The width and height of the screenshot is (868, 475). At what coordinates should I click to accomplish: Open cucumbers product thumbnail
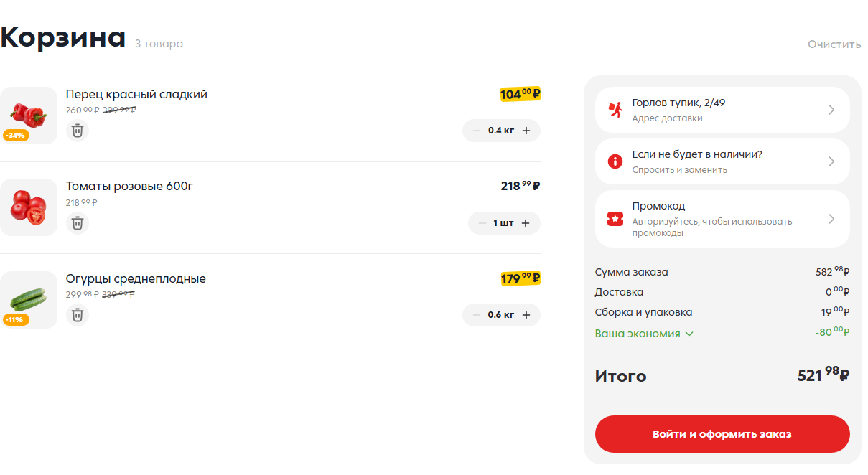click(x=29, y=300)
